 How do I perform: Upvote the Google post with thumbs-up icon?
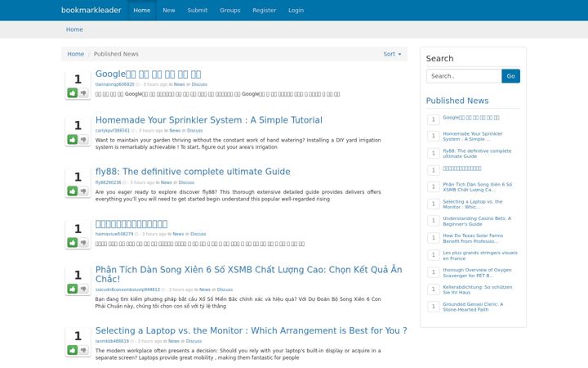(73, 93)
